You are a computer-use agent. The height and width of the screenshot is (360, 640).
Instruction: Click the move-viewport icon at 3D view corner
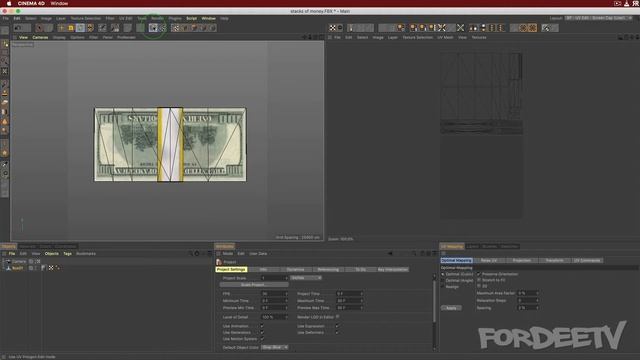[304, 37]
